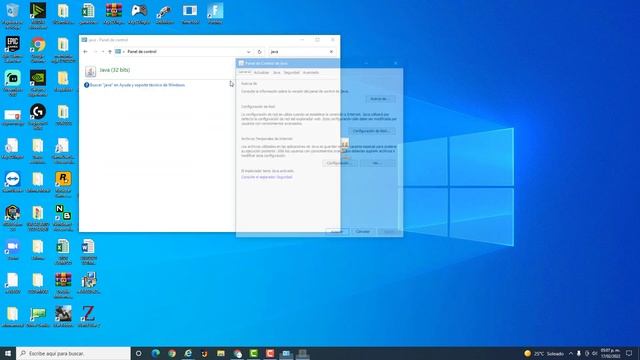Open the Consulte el separador Seguridad link

tap(267, 177)
